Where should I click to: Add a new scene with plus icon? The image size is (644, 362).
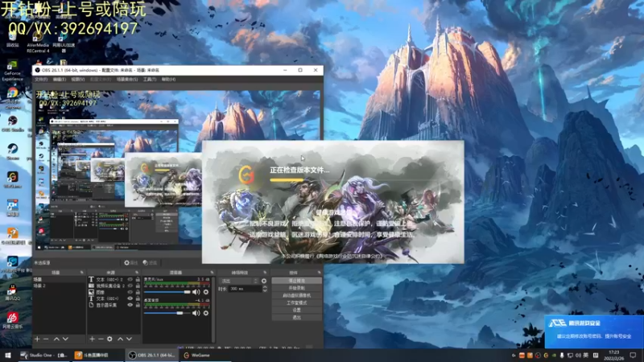[37, 339]
